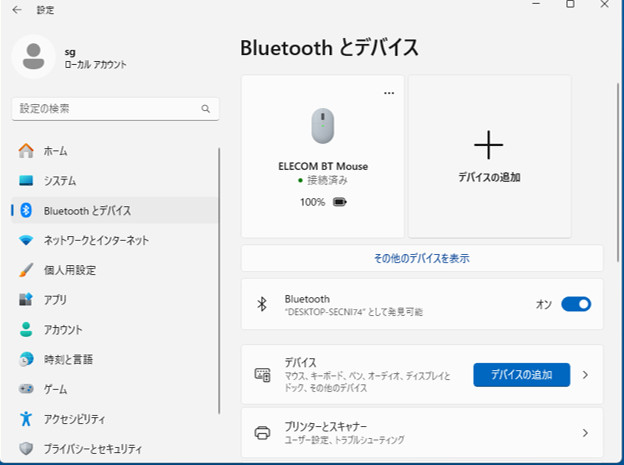
Task: Open three-dot menu on ELECOM BT Mouse
Action: coord(389,93)
